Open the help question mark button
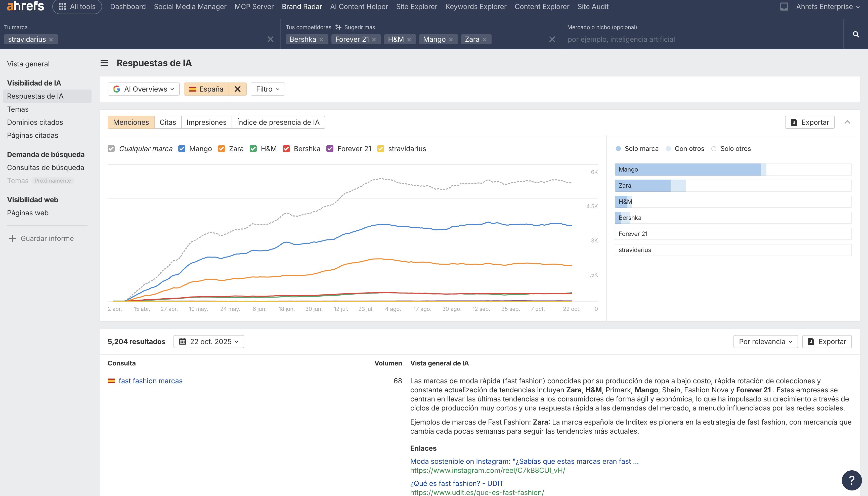The width and height of the screenshot is (868, 496). (x=851, y=480)
